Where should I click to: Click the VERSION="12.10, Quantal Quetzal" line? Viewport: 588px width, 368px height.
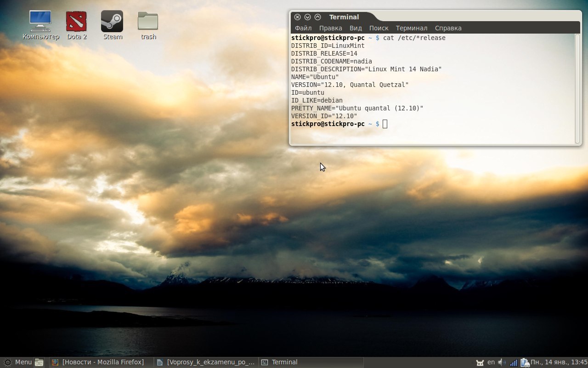point(350,85)
